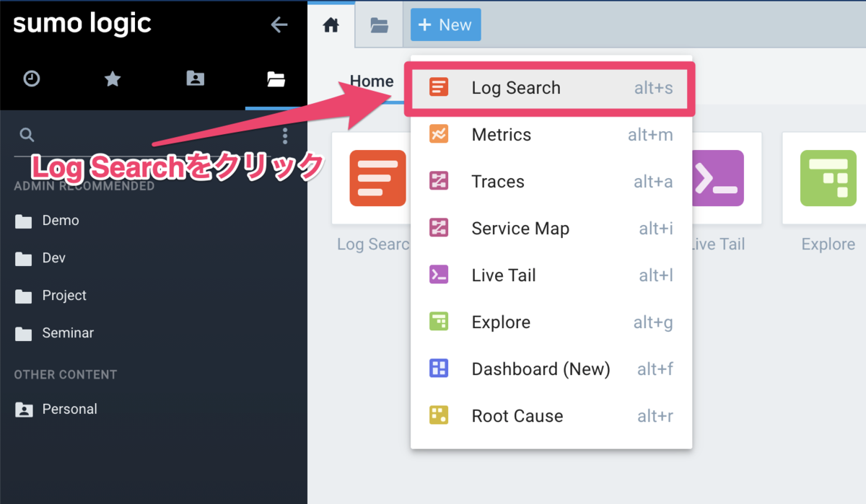Image resolution: width=866 pixels, height=504 pixels.
Task: Select Log Search from the New menu
Action: [550, 88]
